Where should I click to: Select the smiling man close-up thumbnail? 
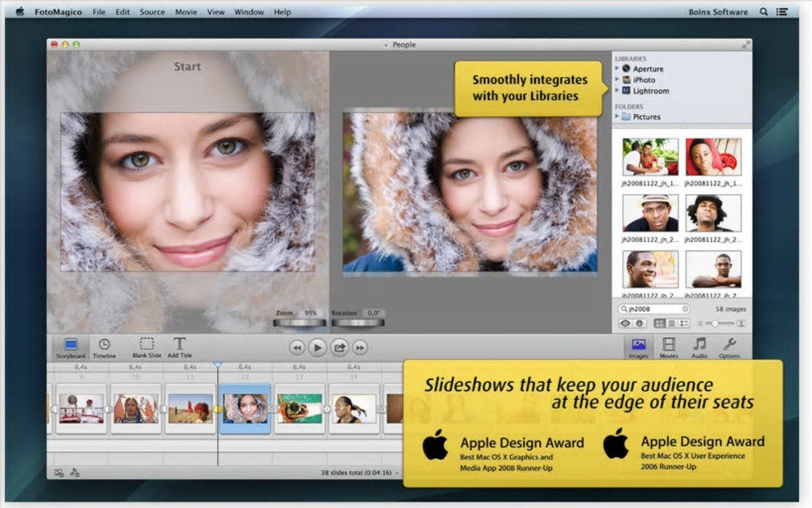pyautogui.click(x=650, y=269)
